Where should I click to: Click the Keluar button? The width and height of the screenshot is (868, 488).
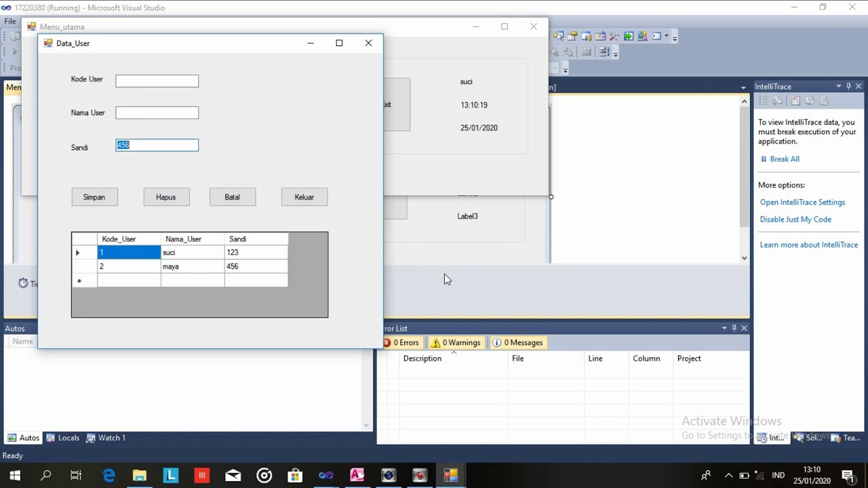304,197
